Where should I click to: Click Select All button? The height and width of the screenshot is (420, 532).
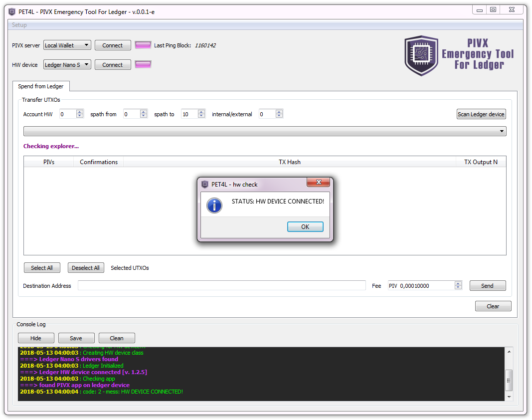42,267
